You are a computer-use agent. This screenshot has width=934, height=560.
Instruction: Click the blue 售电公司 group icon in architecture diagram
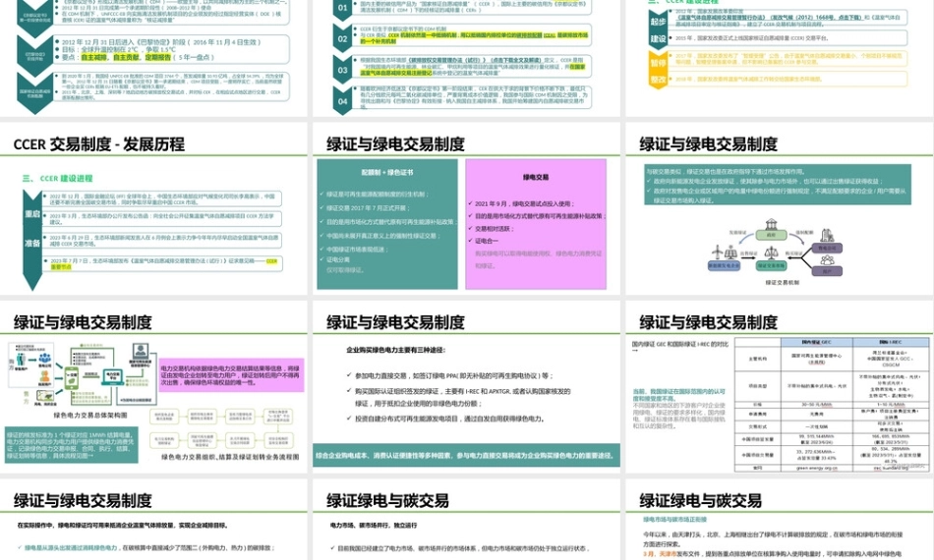coord(44,359)
